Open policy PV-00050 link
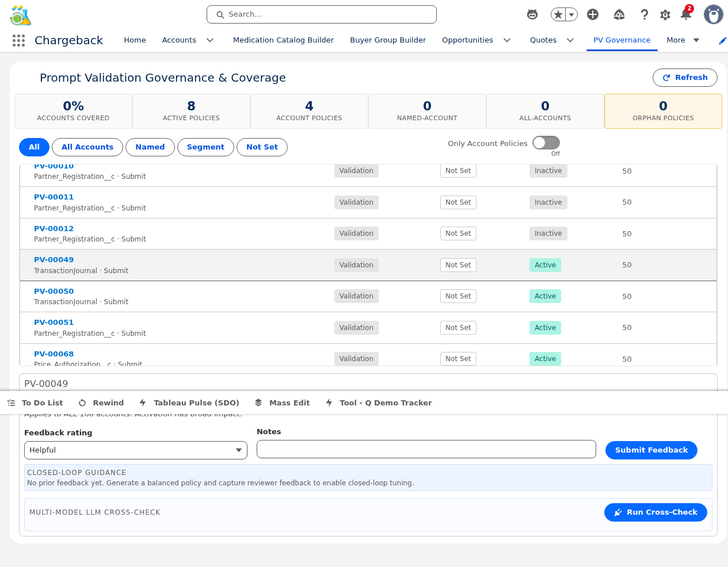The width and height of the screenshot is (728, 567). click(54, 292)
